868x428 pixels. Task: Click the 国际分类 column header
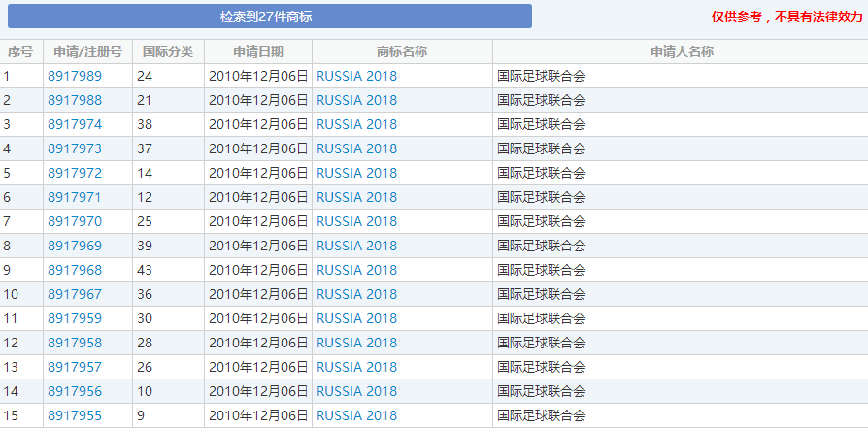pos(168,51)
